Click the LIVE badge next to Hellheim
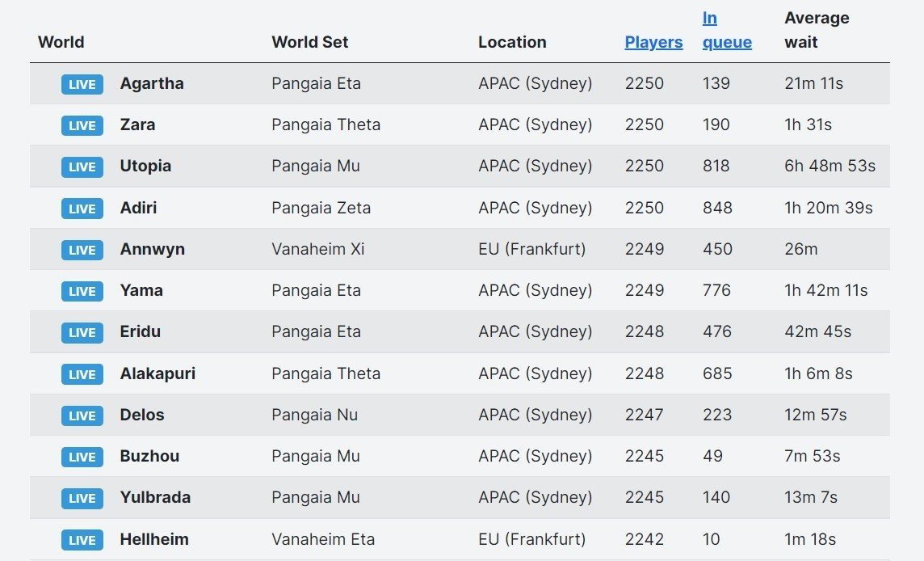The height and width of the screenshot is (561, 924). 82,540
